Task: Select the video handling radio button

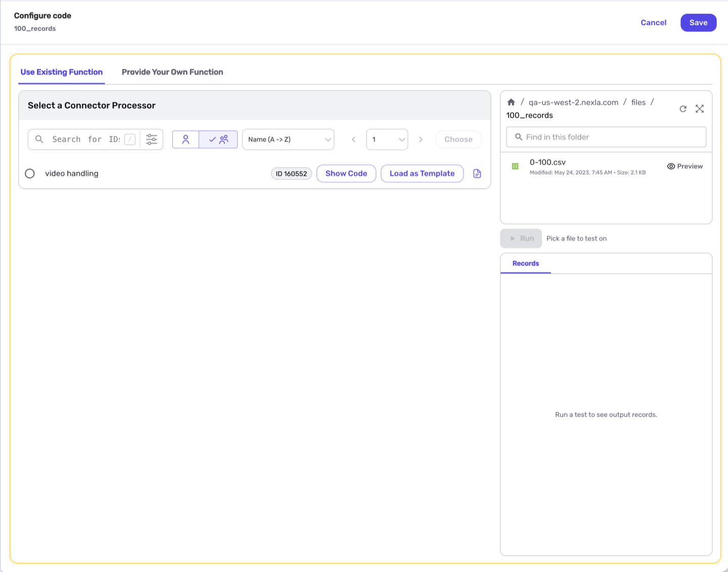Action: [30, 173]
